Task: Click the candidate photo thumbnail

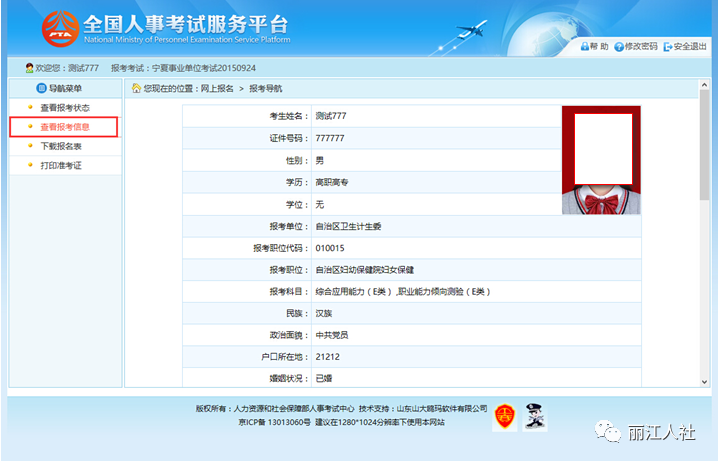Action: (x=601, y=160)
